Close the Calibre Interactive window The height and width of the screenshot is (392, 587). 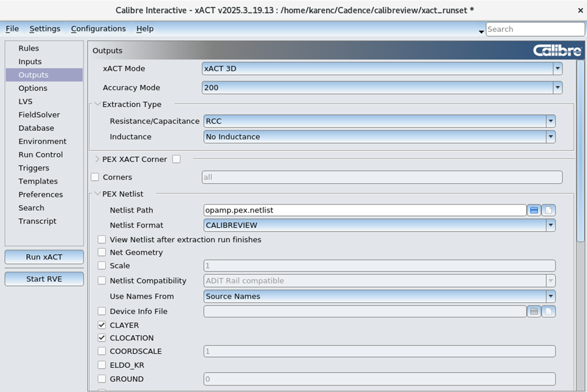(x=579, y=11)
